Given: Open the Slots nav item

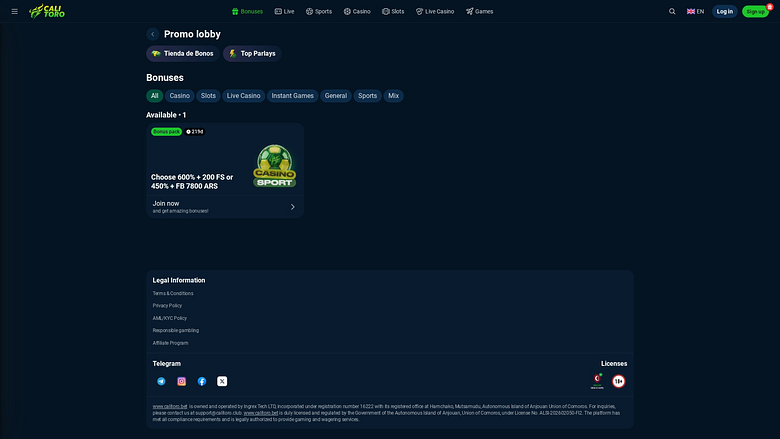Looking at the screenshot, I should (x=393, y=11).
